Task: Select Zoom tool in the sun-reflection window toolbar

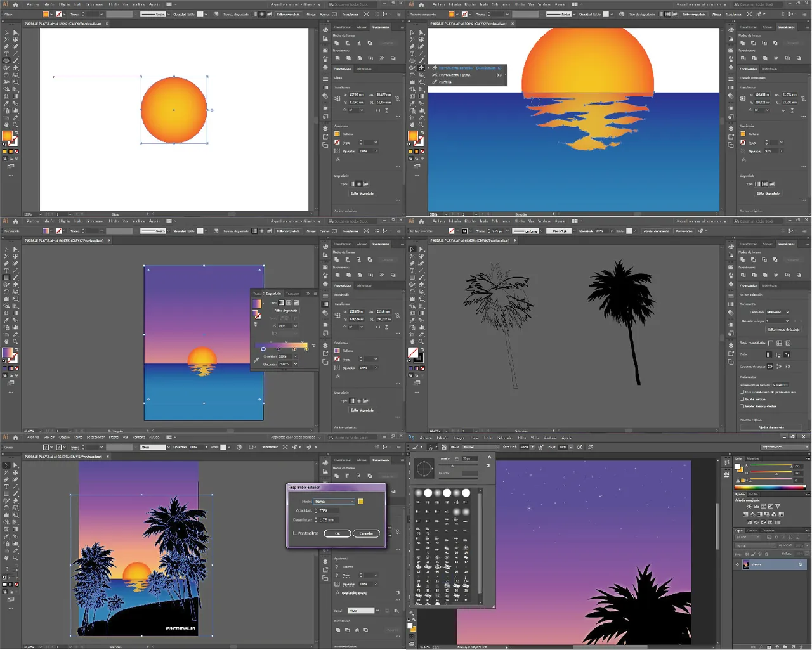Action: coord(421,125)
